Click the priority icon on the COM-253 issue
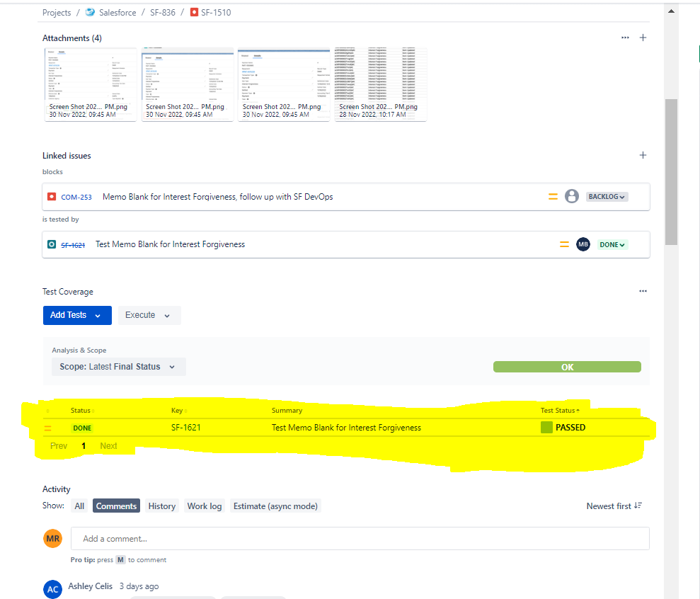This screenshot has width=700, height=599. (x=553, y=196)
